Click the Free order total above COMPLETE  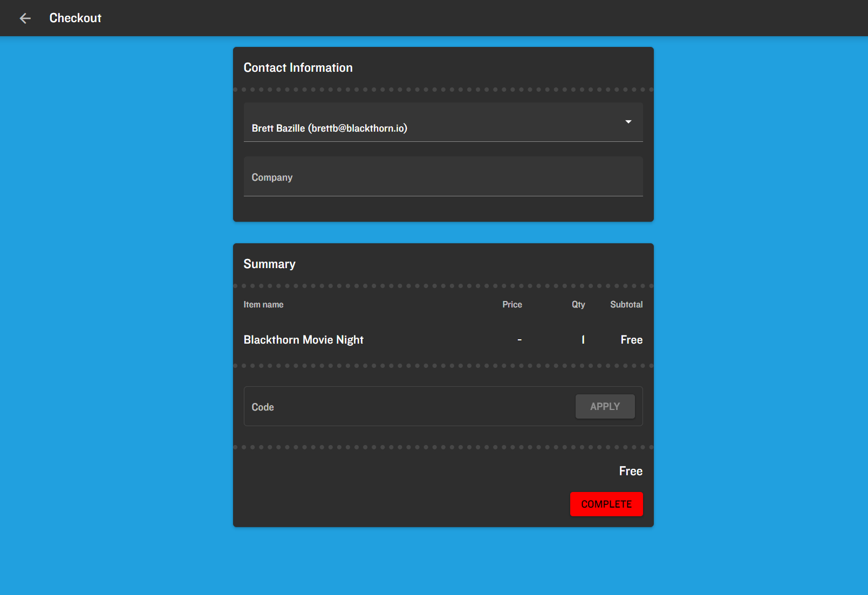631,471
